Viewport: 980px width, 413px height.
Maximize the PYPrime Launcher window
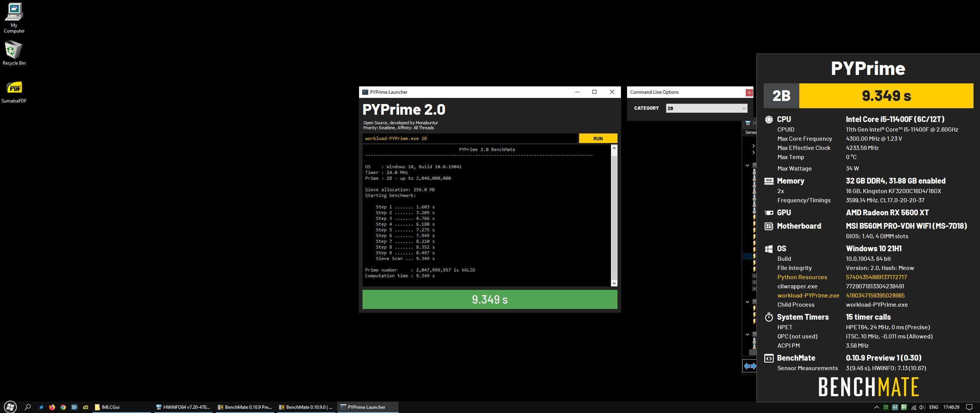[595, 92]
